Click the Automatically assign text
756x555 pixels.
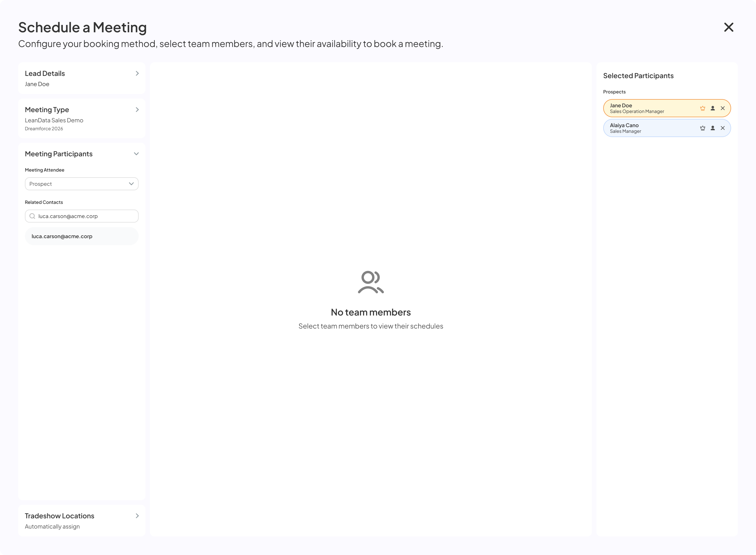point(52,526)
